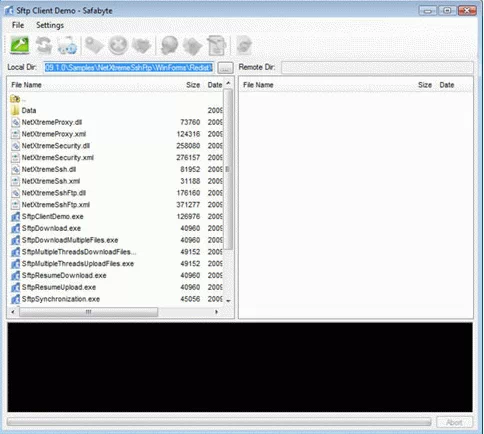Click the SftpDownload.exe application icon
484x434 pixels.
pyautogui.click(x=15, y=228)
